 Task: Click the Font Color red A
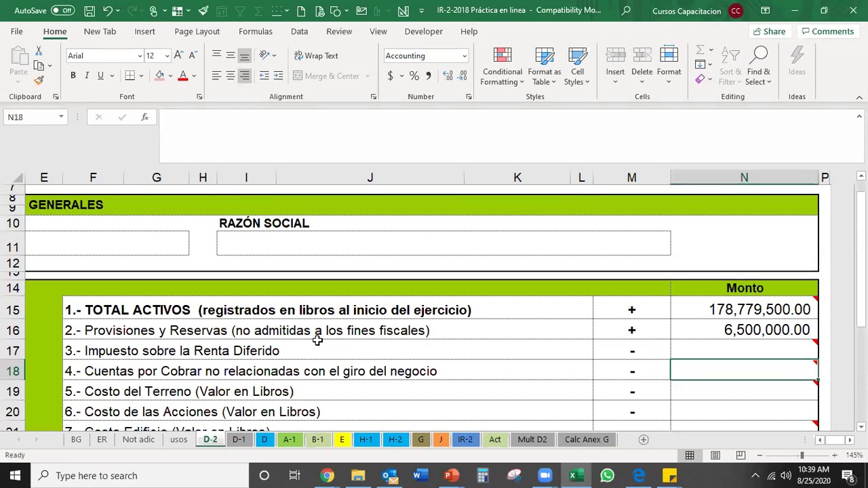(x=183, y=76)
